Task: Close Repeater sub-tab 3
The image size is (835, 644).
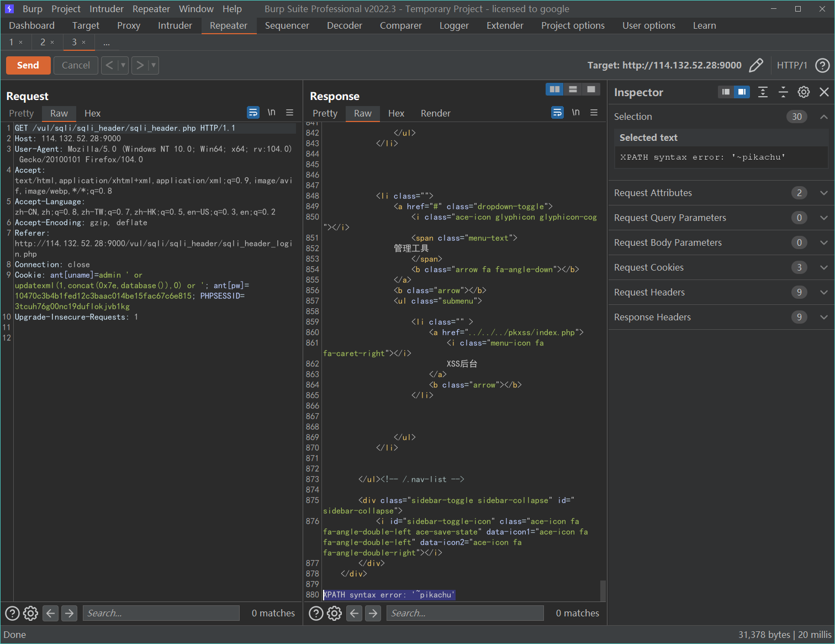Action: click(84, 43)
